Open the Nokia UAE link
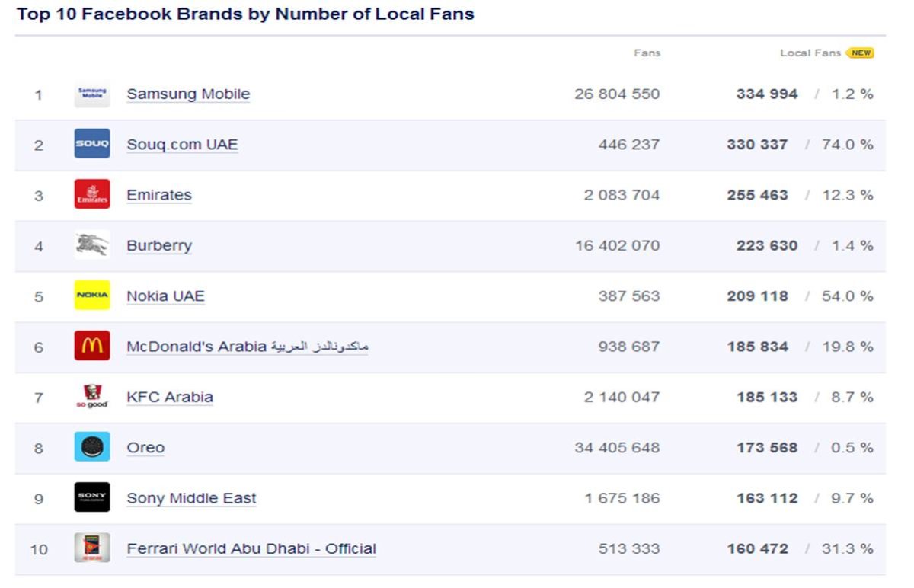The width and height of the screenshot is (914, 588). 165,296
